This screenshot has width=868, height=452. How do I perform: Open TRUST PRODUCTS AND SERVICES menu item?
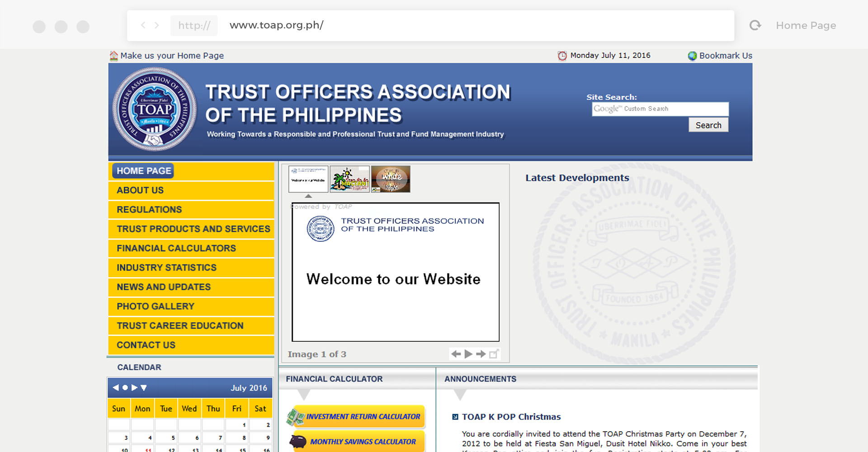pyautogui.click(x=191, y=229)
